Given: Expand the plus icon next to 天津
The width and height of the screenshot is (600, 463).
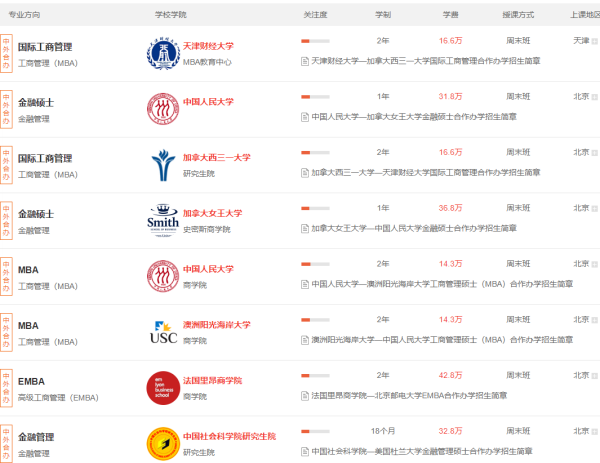Looking at the screenshot, I should point(595,42).
